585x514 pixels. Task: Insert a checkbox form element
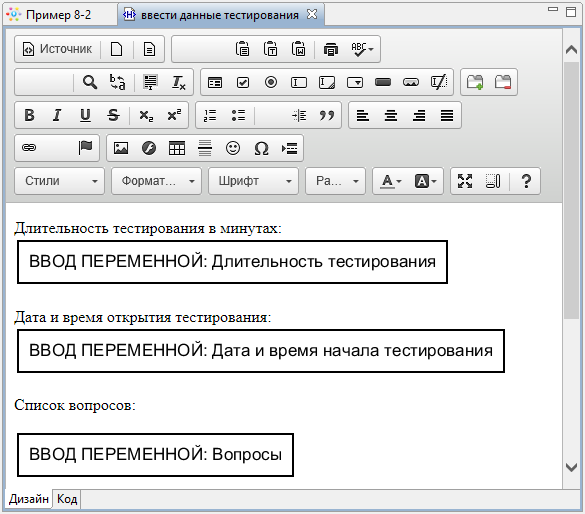coord(243,82)
